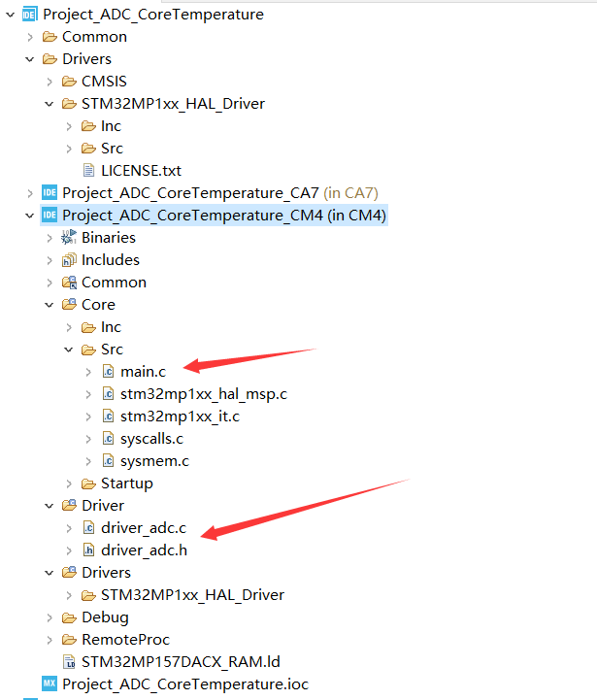Expand the CMSIS folder
The height and width of the screenshot is (700, 597).
pyautogui.click(x=50, y=82)
